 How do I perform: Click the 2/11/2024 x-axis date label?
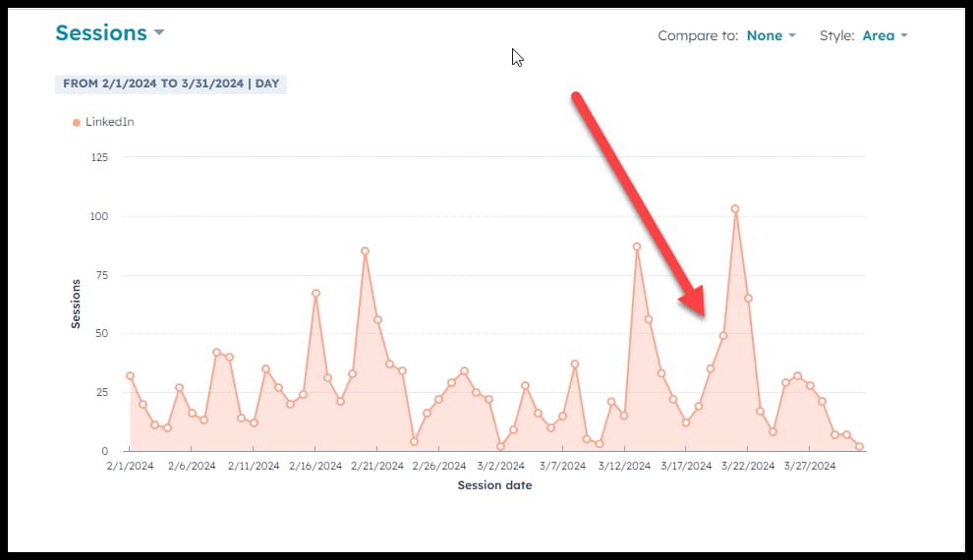[254, 466]
